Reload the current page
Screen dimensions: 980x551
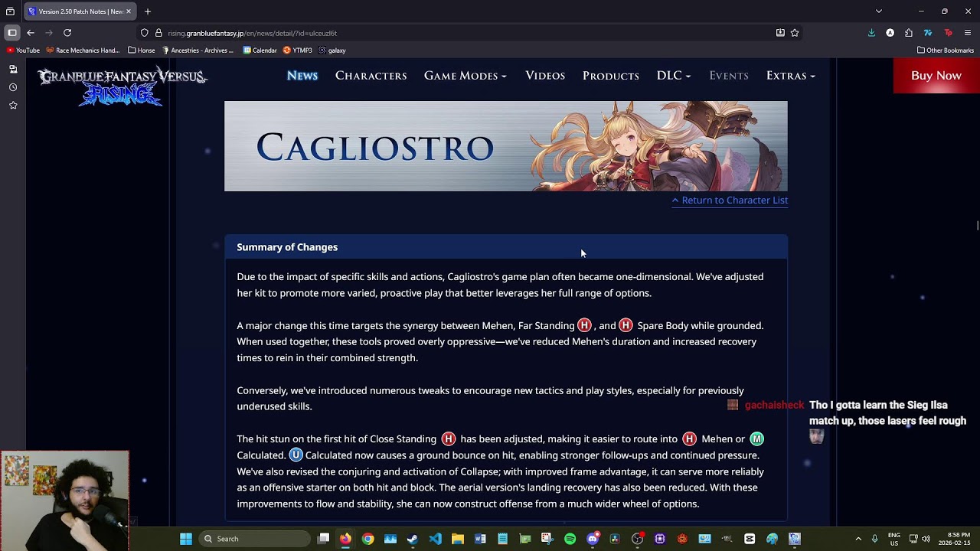[67, 33]
